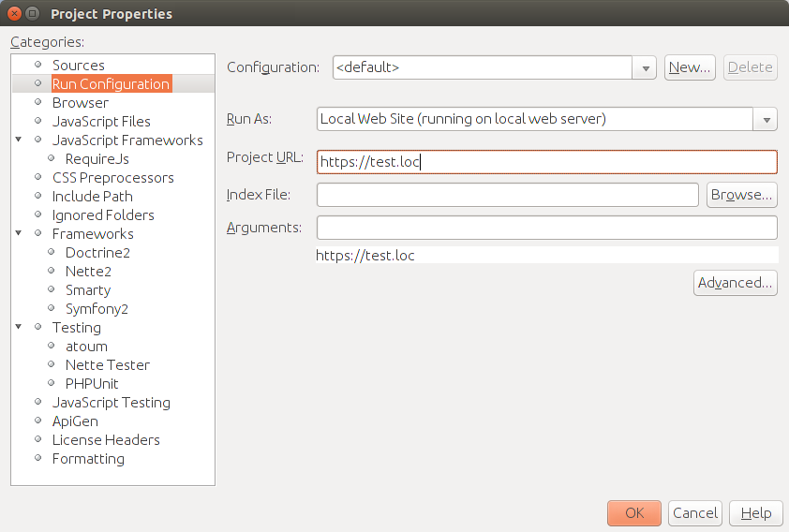This screenshot has width=789, height=532.
Task: Open the Browser category
Action: click(80, 103)
